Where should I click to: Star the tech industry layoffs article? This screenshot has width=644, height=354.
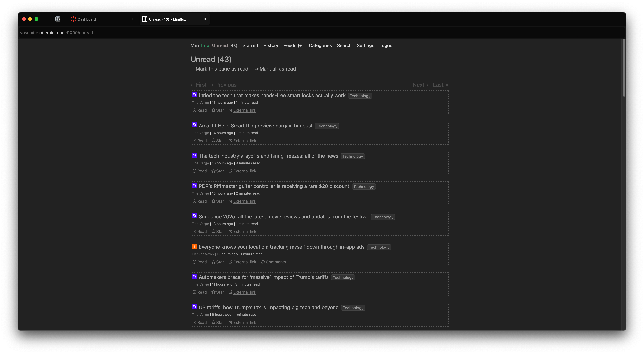(x=218, y=171)
